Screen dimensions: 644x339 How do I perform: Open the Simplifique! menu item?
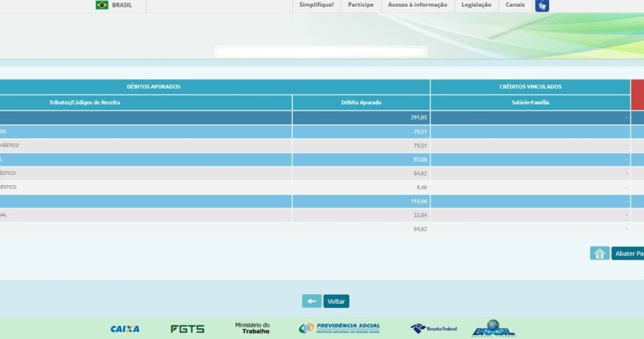tap(317, 5)
